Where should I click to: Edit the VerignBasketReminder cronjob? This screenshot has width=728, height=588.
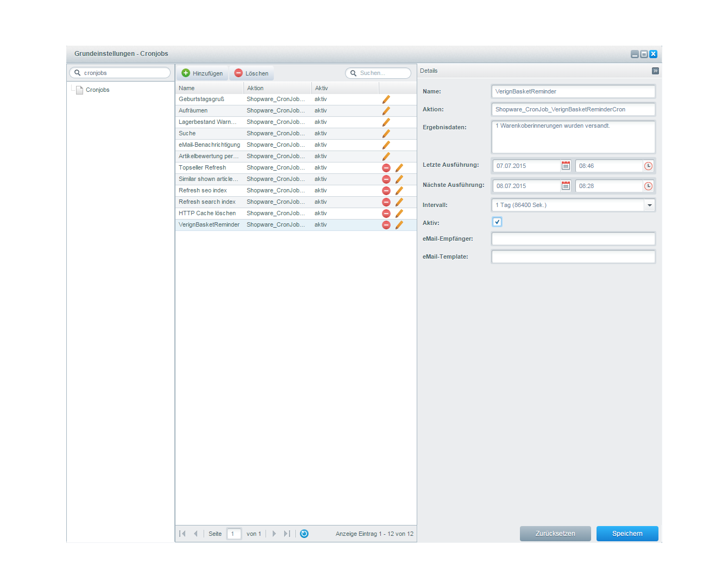[399, 225]
